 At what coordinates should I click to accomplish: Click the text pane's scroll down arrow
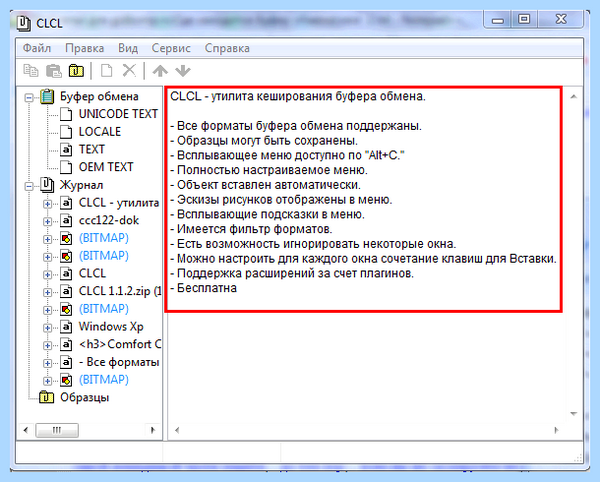[574, 414]
